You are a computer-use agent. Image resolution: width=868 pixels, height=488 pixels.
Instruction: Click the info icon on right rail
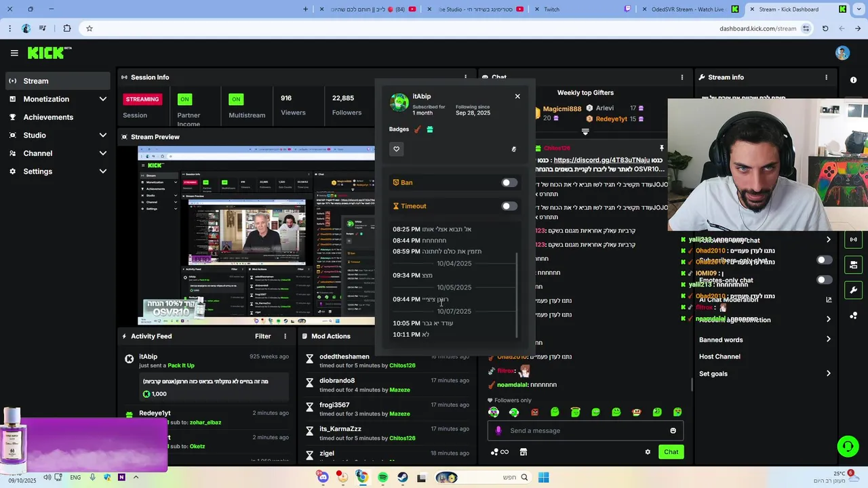point(853,80)
